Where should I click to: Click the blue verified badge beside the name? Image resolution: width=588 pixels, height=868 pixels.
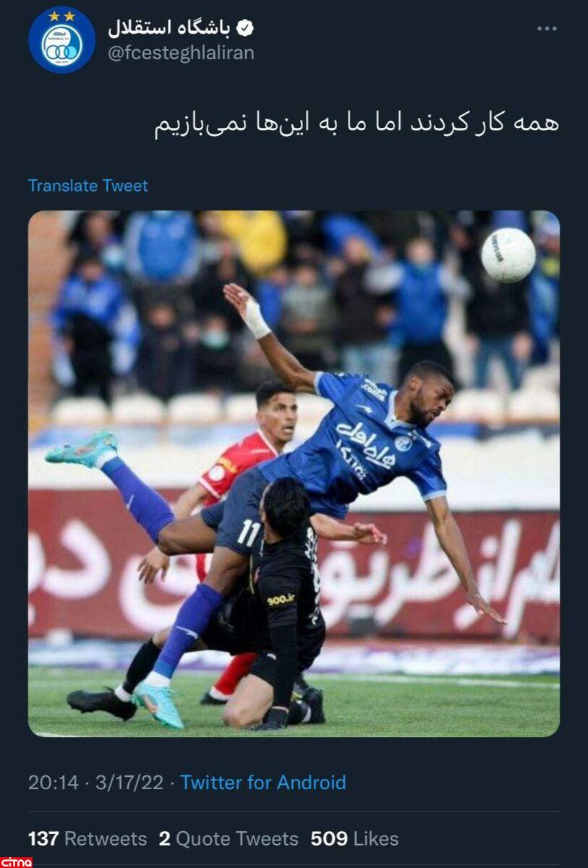point(246,29)
